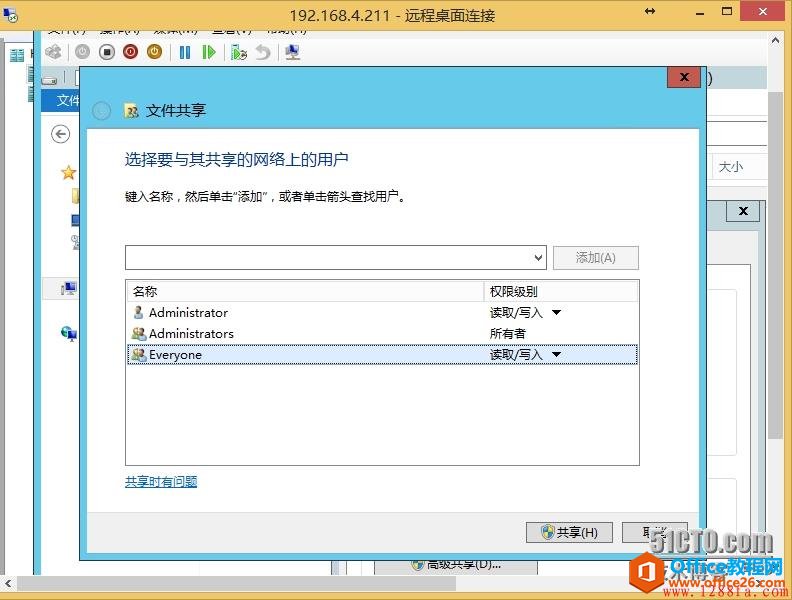Click the Checkpoint snapshot toolbar icon

238,52
